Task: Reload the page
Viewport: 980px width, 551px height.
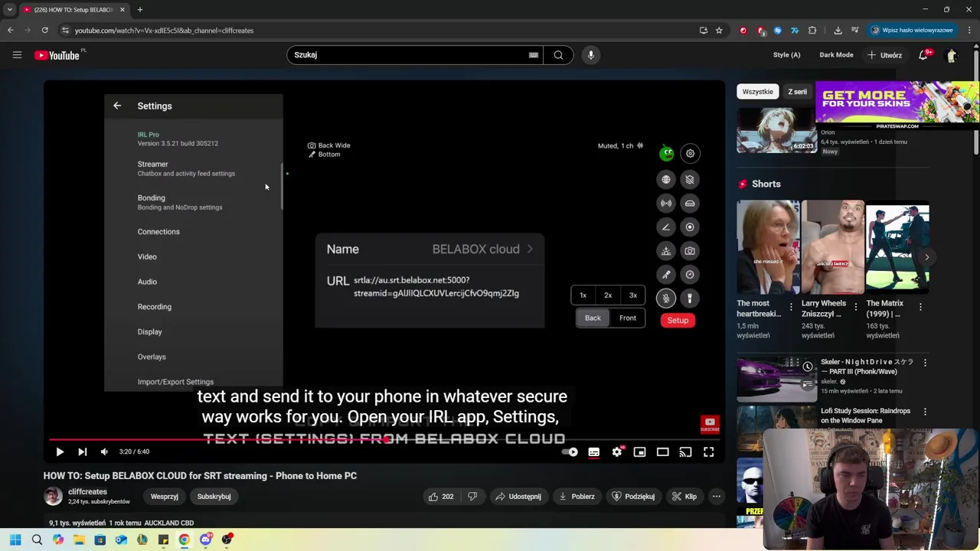Action: click(x=45, y=31)
